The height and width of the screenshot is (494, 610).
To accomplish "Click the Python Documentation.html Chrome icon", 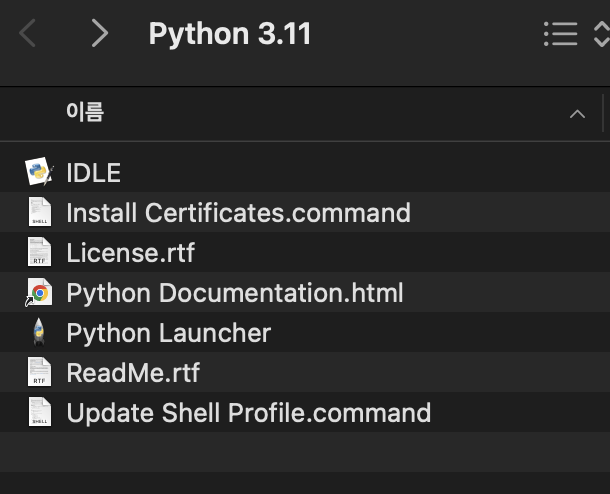I will (x=39, y=292).
